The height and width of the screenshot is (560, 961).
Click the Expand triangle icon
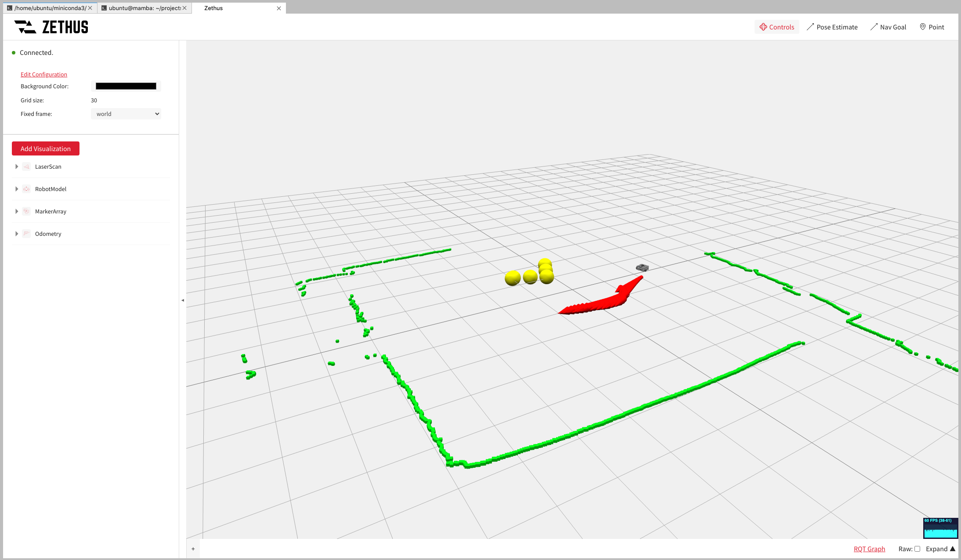(953, 549)
